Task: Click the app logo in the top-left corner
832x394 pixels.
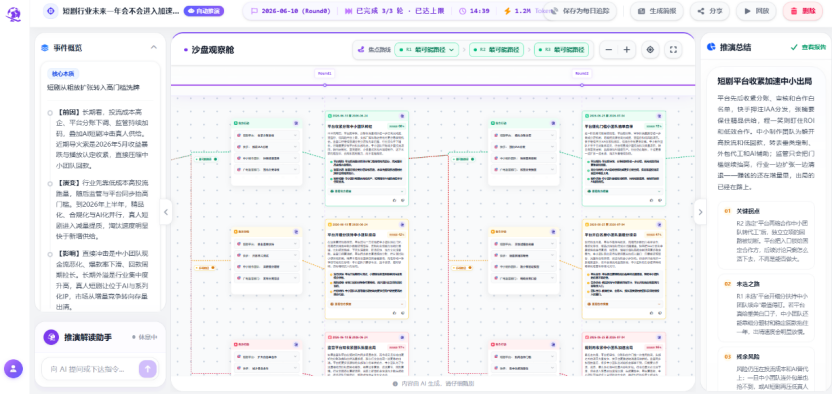Action: (x=13, y=14)
